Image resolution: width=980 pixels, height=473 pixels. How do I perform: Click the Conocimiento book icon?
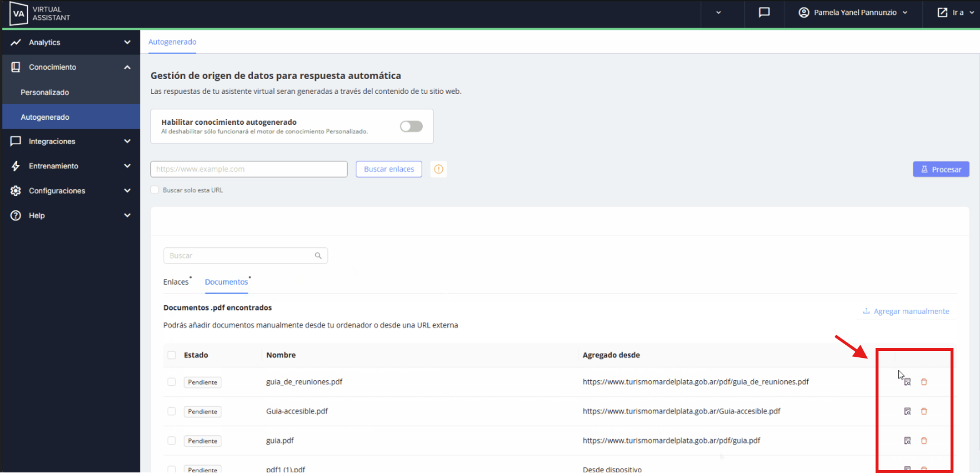16,67
